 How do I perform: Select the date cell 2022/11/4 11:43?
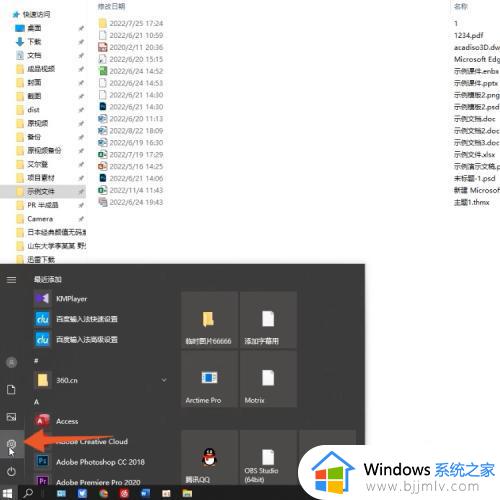[136, 190]
